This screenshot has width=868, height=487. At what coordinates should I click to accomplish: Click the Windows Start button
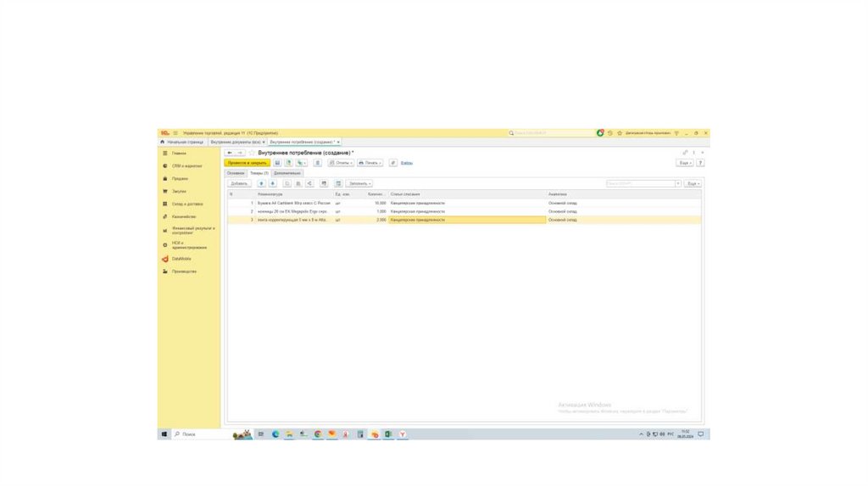click(x=164, y=434)
